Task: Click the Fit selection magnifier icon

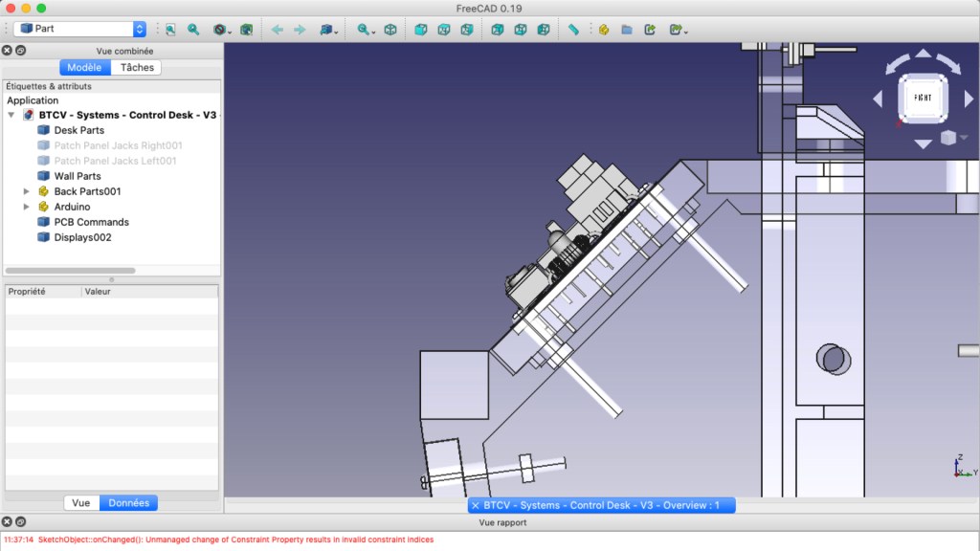Action: coord(193,30)
